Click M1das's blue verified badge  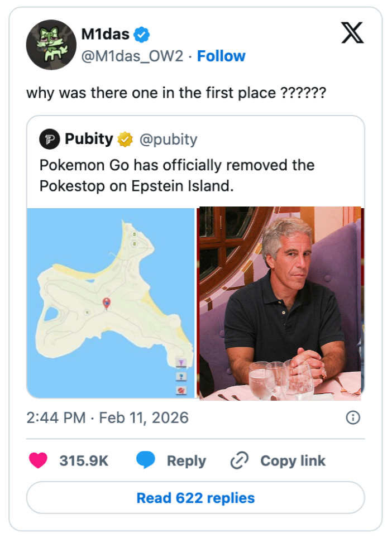(142, 35)
